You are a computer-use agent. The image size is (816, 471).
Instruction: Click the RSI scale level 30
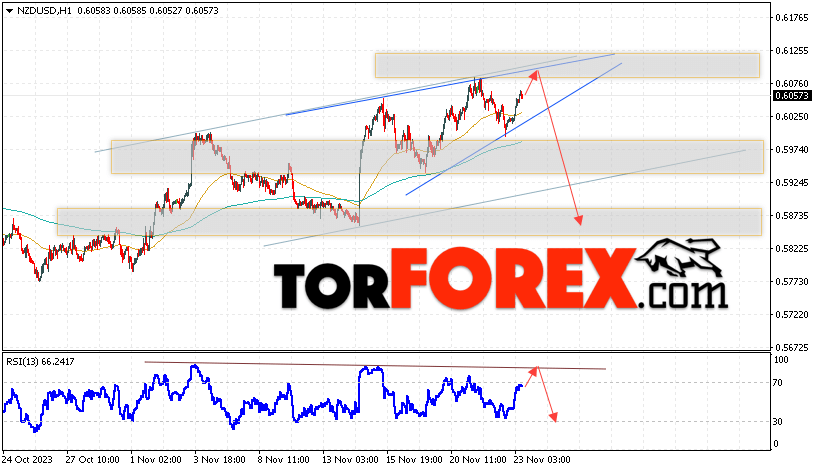[x=777, y=422]
